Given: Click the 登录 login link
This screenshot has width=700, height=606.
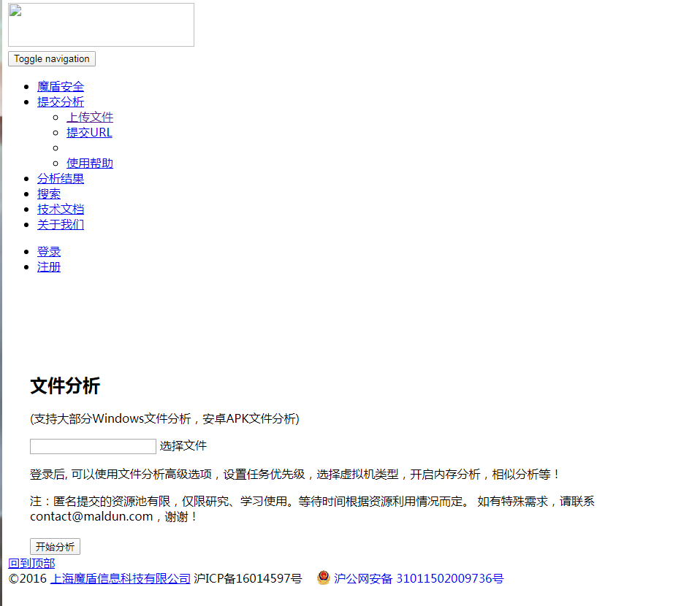Looking at the screenshot, I should pyautogui.click(x=49, y=251).
